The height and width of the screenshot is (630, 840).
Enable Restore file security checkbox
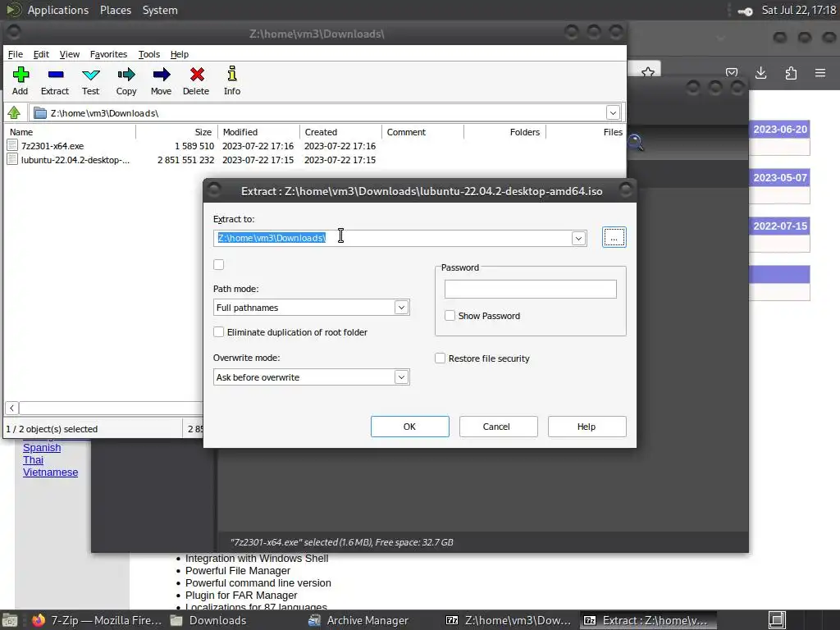pos(440,358)
